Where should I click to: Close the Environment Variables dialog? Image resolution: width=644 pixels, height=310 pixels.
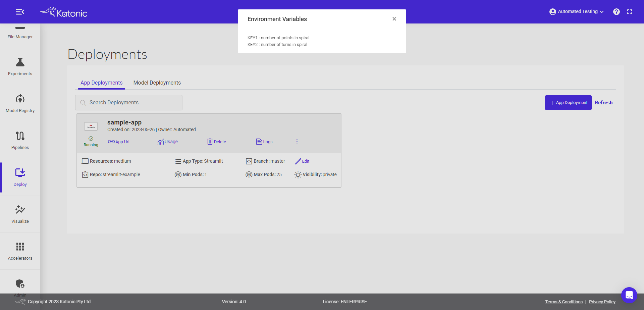pos(394,19)
